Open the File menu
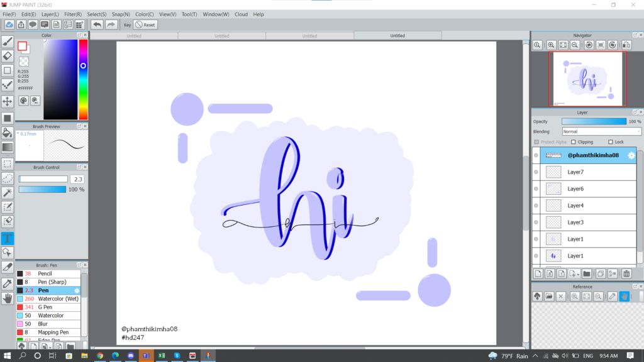 [x=9, y=14]
